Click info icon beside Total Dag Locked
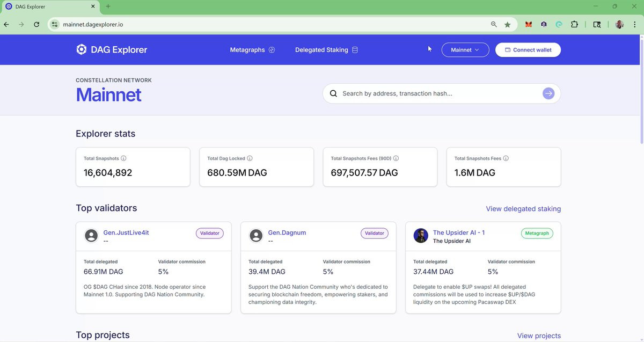Screen dimensions: 644x342 click(x=250, y=158)
